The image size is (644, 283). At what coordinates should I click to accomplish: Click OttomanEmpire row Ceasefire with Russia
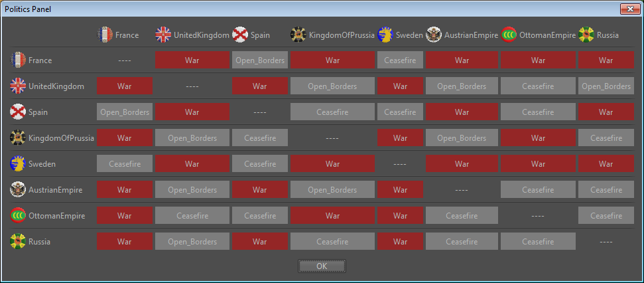tap(606, 216)
